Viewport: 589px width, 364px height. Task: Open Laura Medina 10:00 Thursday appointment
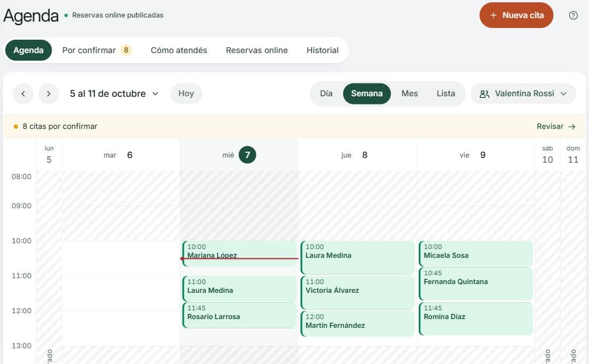(x=357, y=257)
